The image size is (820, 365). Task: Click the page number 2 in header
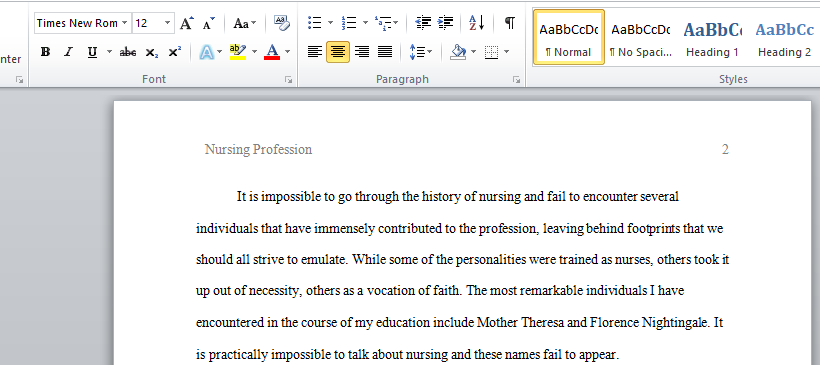[725, 150]
